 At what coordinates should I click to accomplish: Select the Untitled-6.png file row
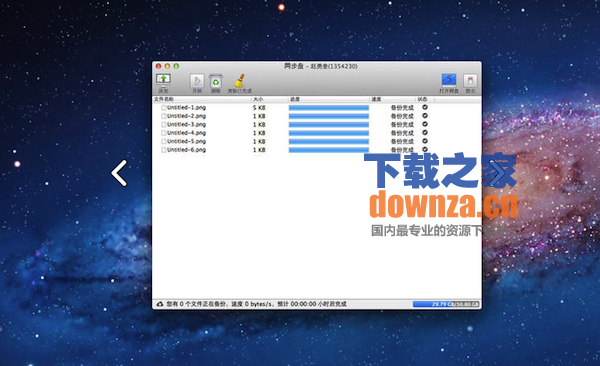click(x=317, y=150)
